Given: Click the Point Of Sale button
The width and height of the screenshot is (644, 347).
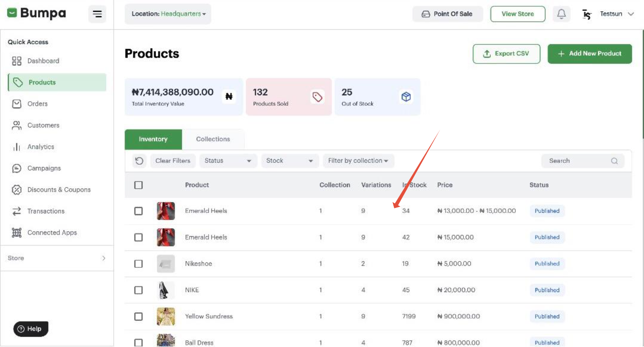Looking at the screenshot, I should click(x=447, y=14).
